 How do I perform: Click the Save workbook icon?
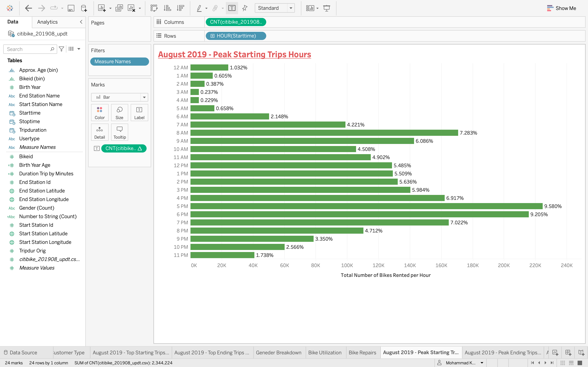71,8
